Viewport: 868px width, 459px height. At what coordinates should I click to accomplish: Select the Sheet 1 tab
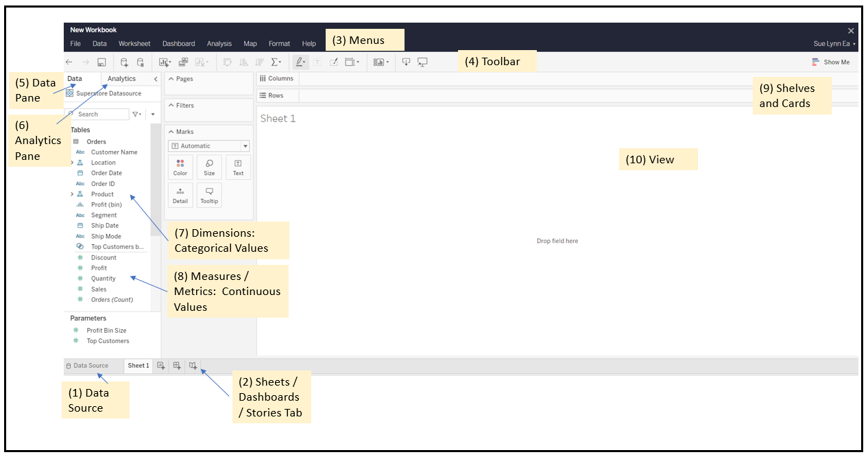tap(138, 366)
